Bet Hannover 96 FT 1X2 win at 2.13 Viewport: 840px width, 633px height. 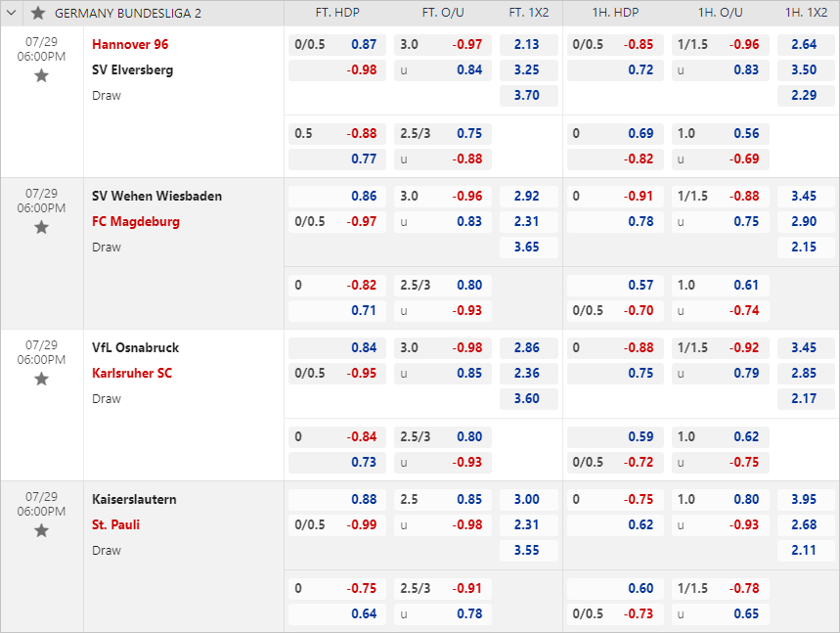click(529, 44)
